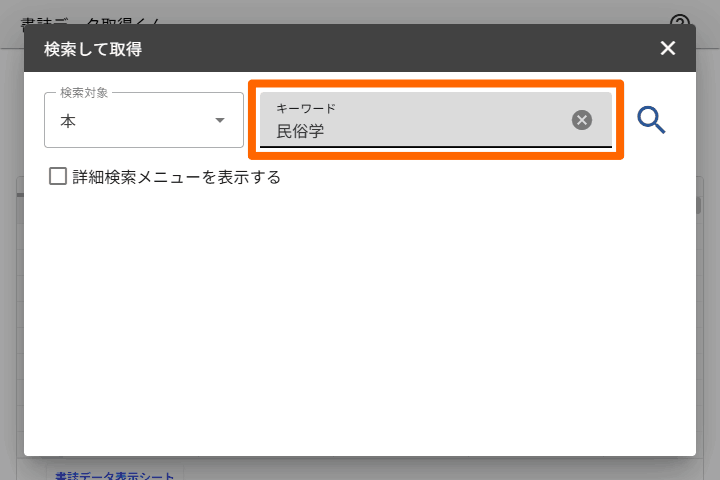The image size is (720, 480).
Task: Open the 検索対象 dropdown
Action: [144, 121]
